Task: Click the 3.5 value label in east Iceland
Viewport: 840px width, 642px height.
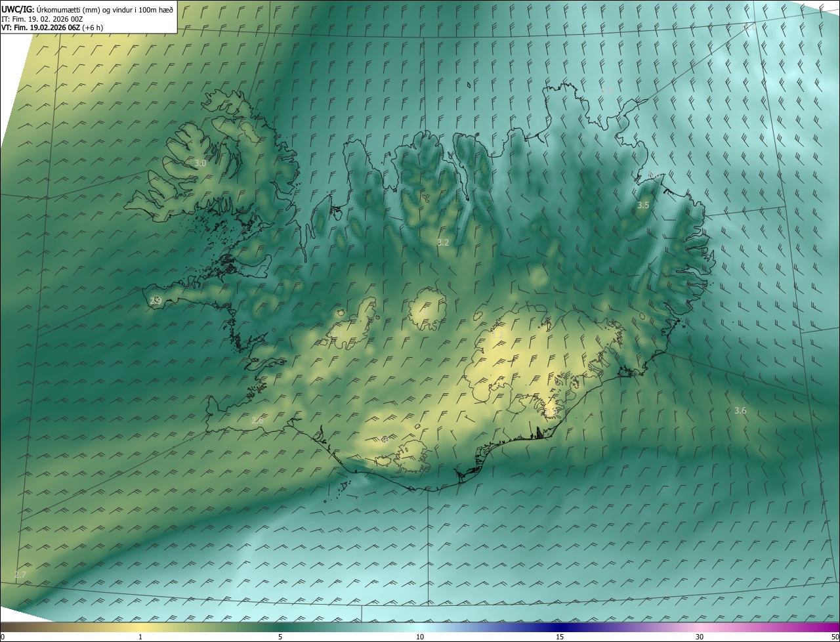Action: (x=643, y=205)
